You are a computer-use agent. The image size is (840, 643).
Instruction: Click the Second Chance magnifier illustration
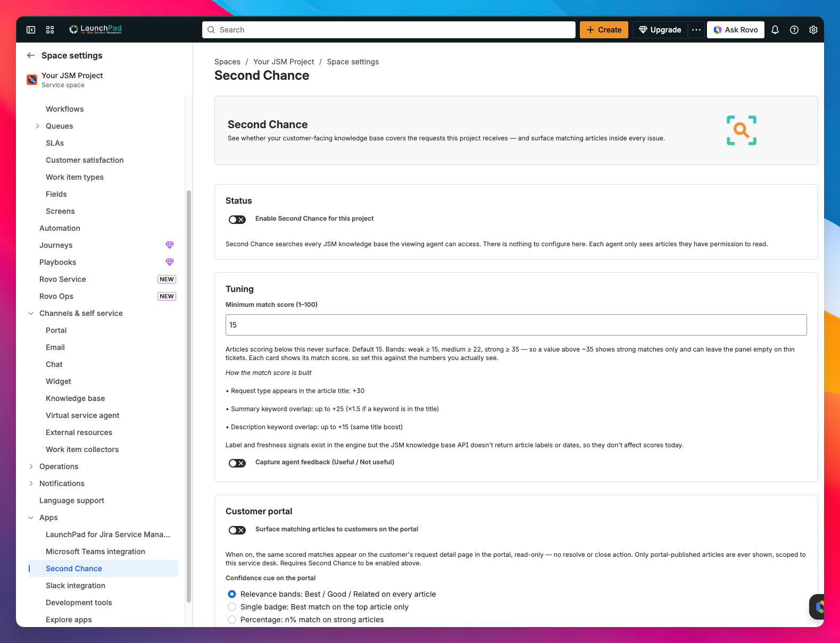[742, 130]
